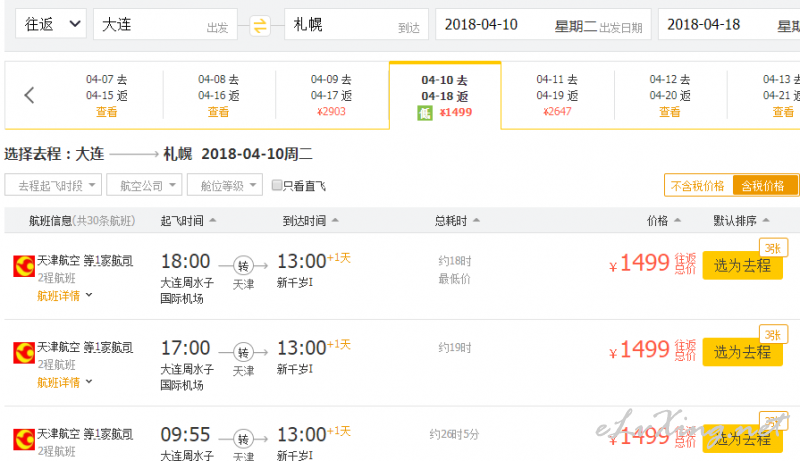Viewport: 800px width, 461px height.
Task: Click Tianjin Airlines logo in 17:00 flight row
Action: (x=23, y=352)
